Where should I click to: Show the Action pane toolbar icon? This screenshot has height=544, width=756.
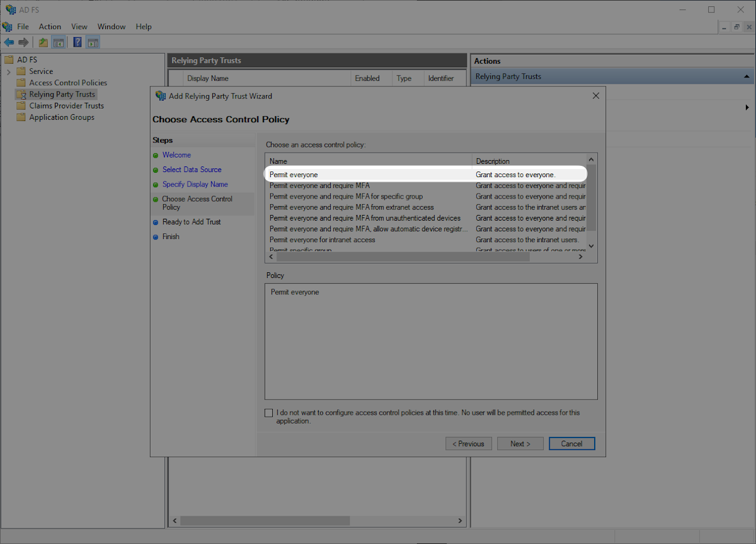(x=93, y=42)
